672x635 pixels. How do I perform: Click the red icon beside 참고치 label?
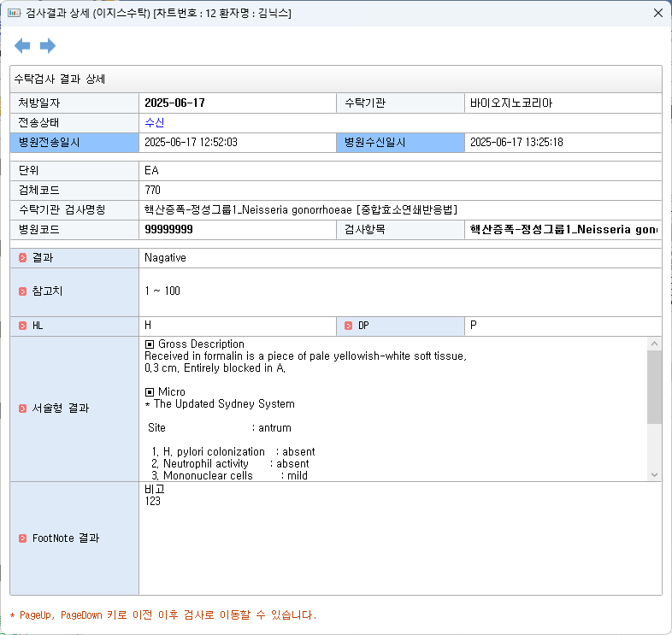[x=23, y=291]
